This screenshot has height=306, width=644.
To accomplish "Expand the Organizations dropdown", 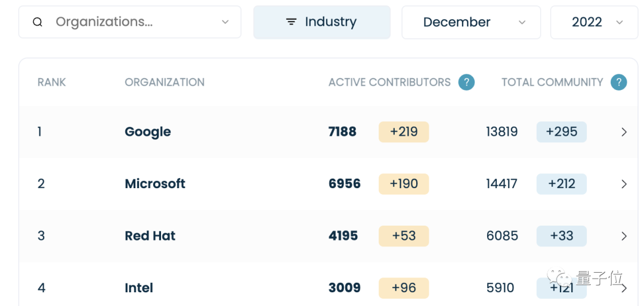I will pyautogui.click(x=225, y=22).
